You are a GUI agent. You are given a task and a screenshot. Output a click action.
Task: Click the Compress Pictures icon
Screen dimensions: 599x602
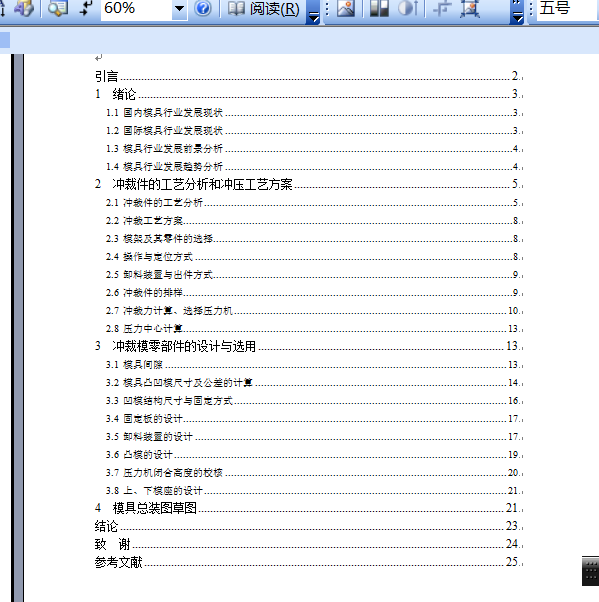tap(470, 8)
